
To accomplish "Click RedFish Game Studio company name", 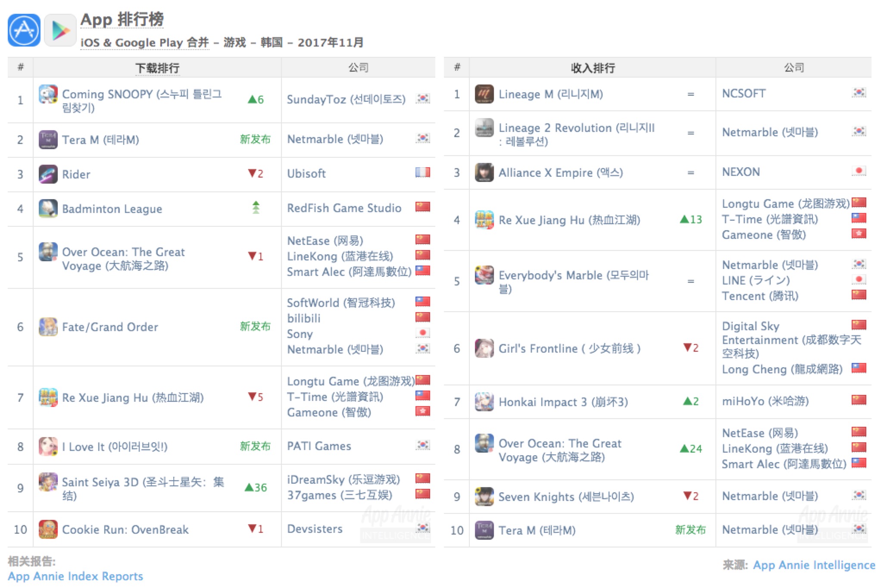I will [x=344, y=208].
